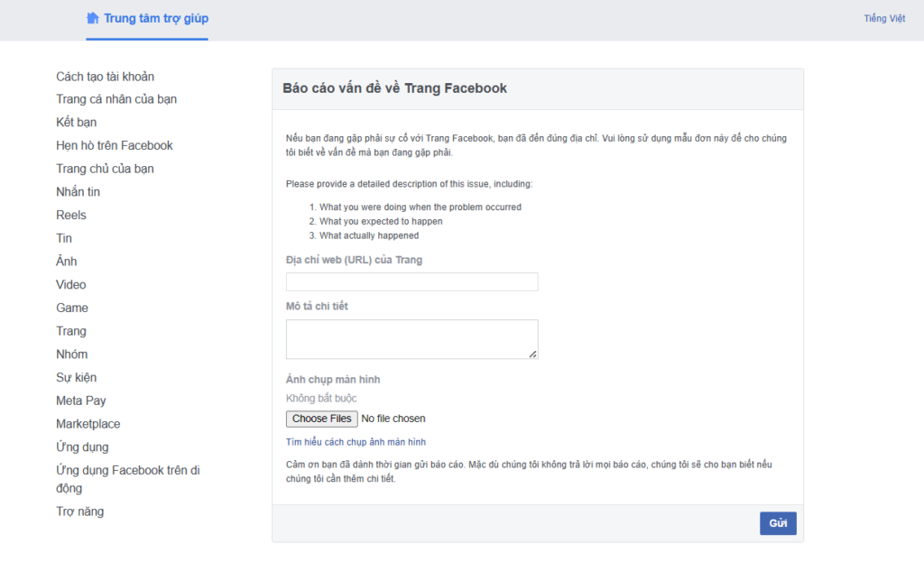
Task: Open Trang cá nhân của bạn topic
Action: click(x=116, y=99)
